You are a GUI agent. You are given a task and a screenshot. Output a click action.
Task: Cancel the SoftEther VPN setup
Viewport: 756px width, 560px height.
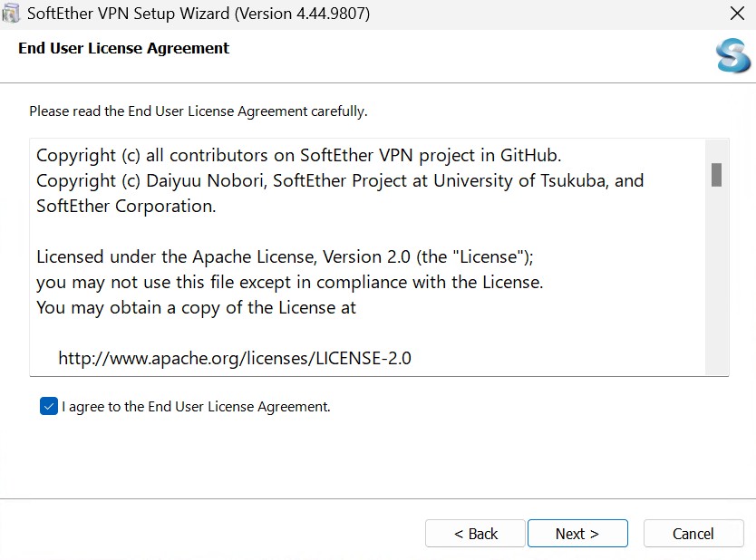pos(693,534)
